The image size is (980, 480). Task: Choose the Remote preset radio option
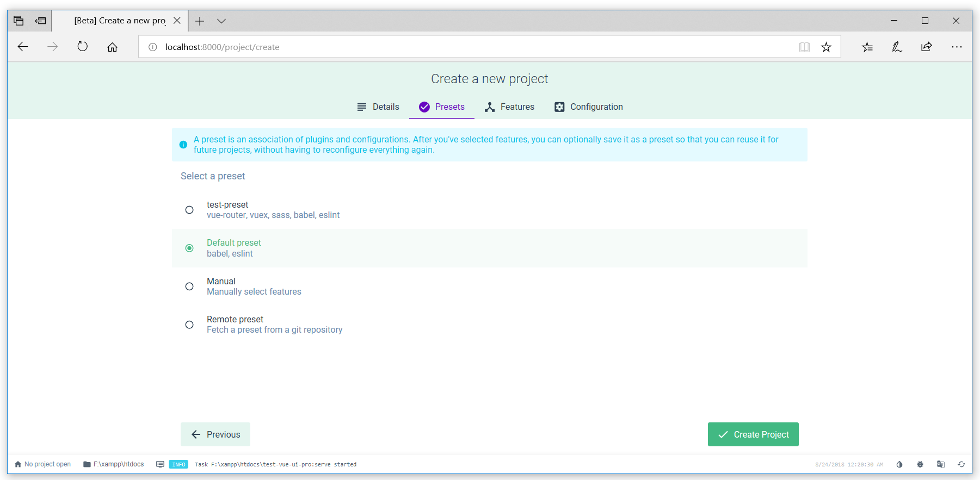(189, 325)
